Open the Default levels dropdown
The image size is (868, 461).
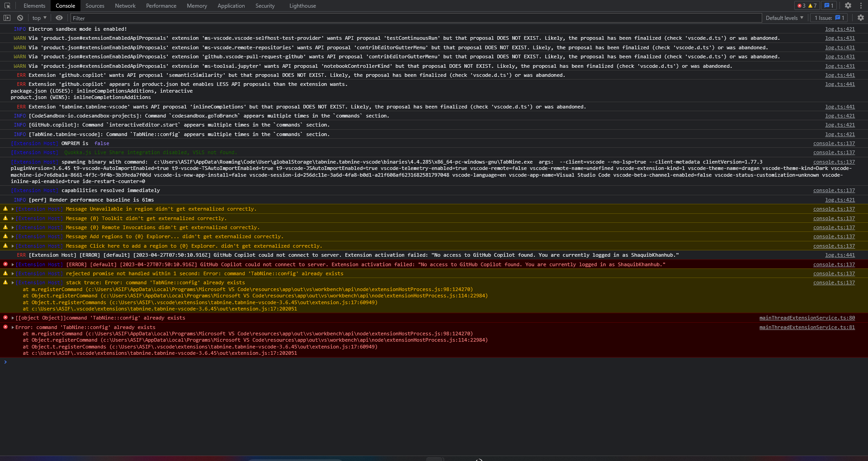(784, 18)
